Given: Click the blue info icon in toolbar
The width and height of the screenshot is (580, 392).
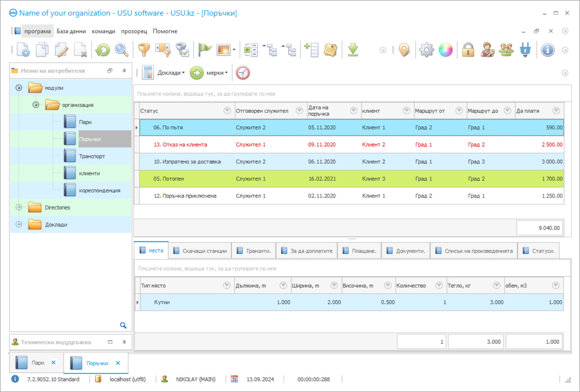Looking at the screenshot, I should pos(548,50).
